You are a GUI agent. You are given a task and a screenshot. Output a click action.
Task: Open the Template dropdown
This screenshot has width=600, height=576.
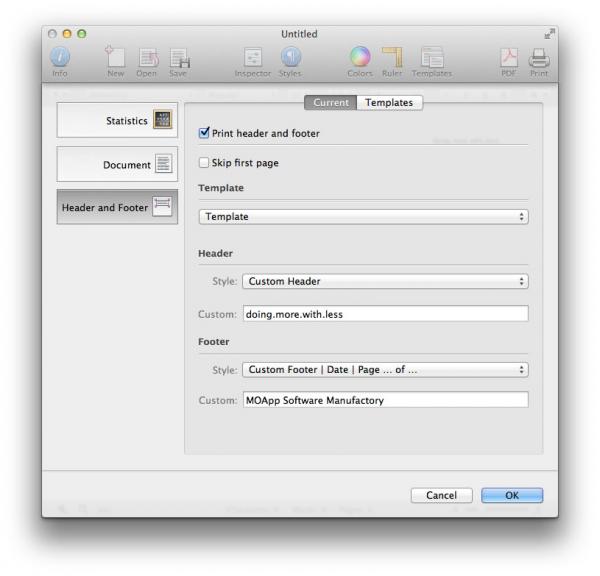click(x=363, y=216)
